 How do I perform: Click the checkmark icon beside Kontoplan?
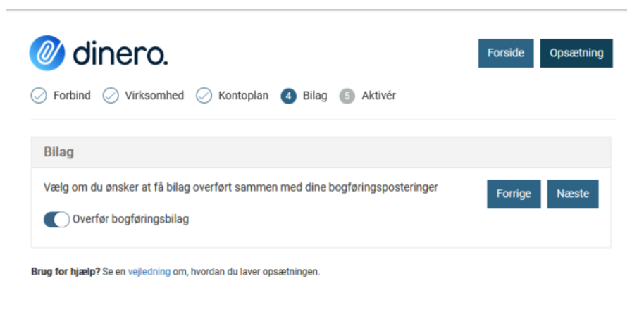tap(204, 96)
